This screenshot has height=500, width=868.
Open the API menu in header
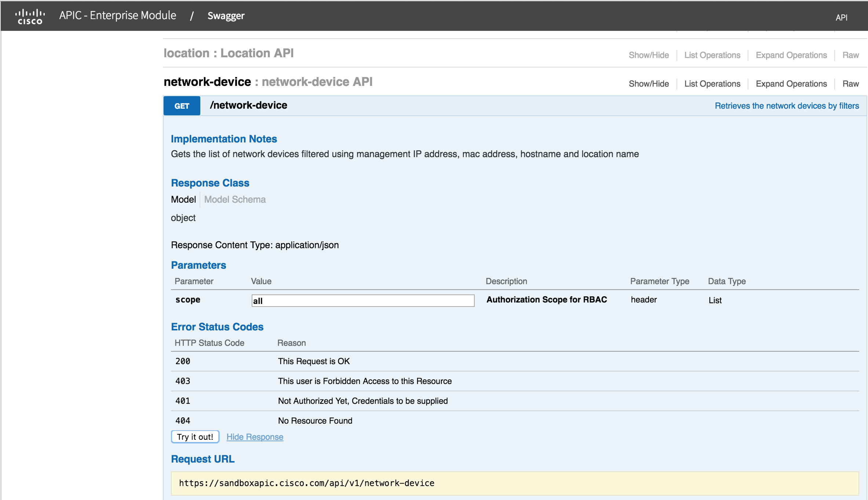click(x=841, y=17)
